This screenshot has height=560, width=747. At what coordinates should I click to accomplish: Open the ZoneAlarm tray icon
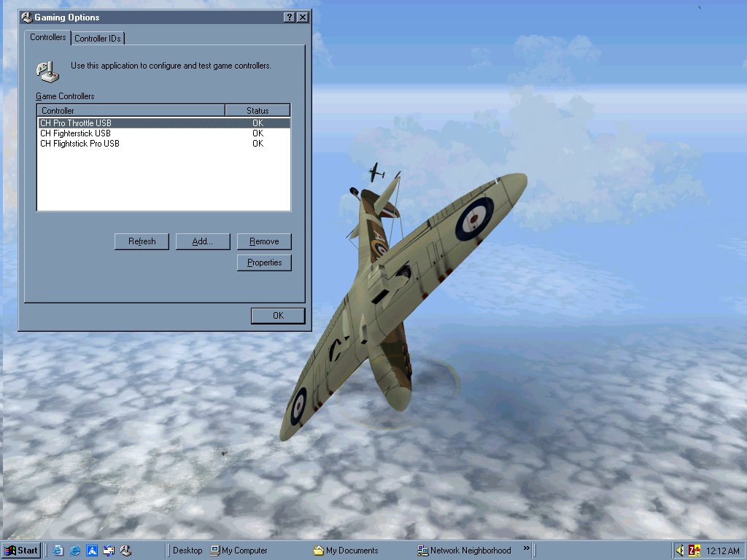pyautogui.click(x=694, y=551)
